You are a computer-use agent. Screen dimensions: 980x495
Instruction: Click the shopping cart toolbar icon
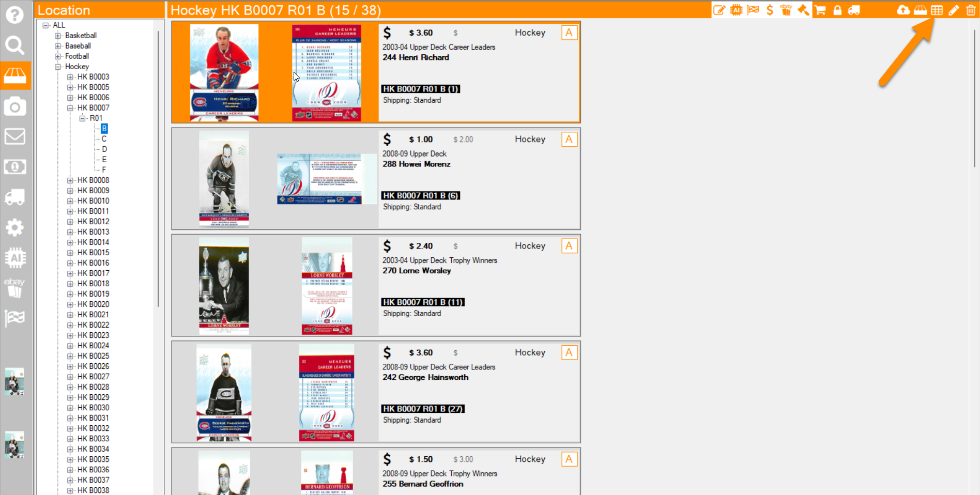click(820, 10)
